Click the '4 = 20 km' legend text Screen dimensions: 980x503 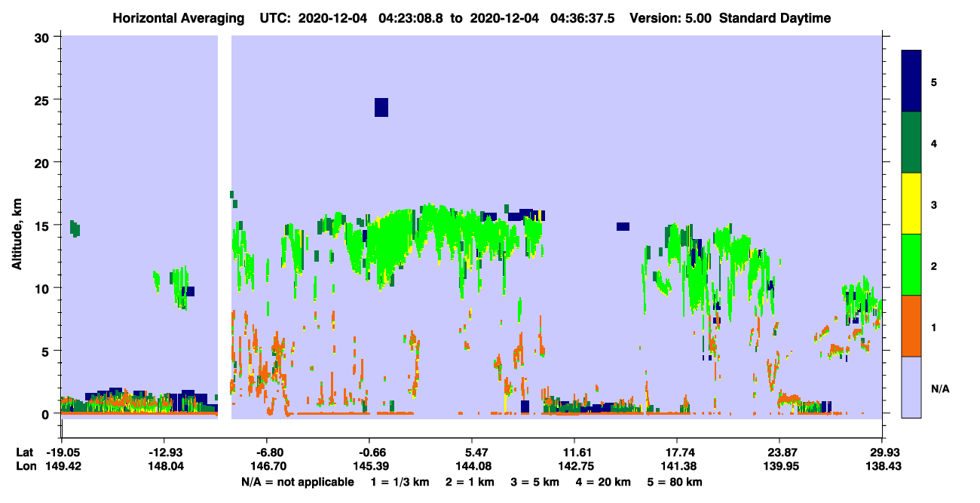click(602, 482)
